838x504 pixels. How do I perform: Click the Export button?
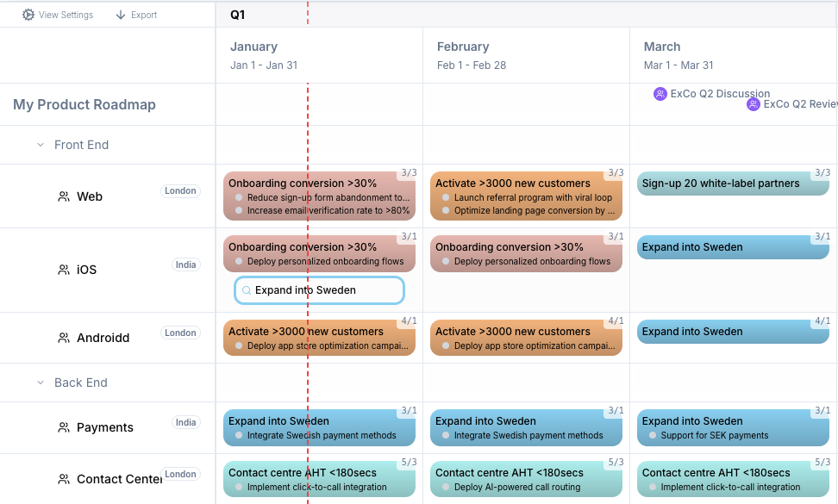click(136, 15)
